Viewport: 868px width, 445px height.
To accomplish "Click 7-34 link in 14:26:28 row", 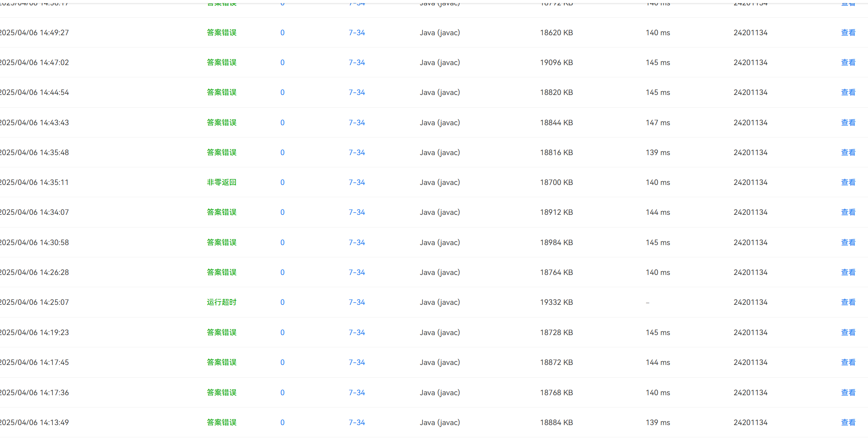I will click(x=356, y=272).
